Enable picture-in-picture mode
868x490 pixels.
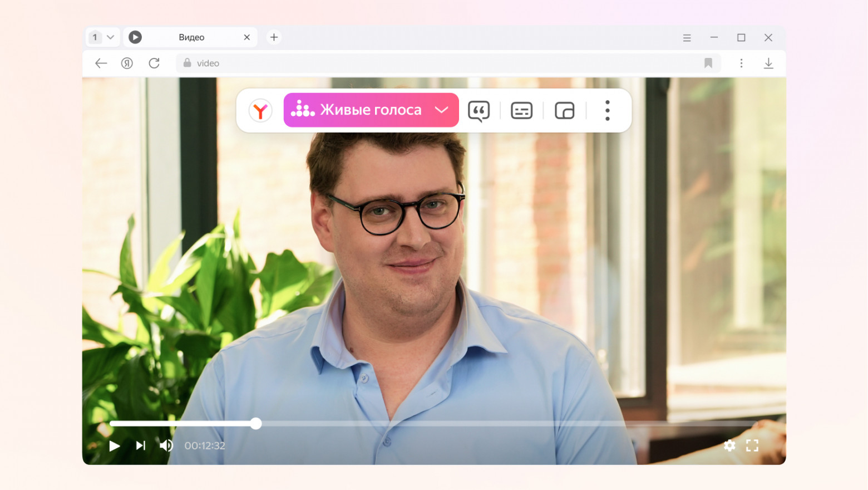[x=564, y=110]
